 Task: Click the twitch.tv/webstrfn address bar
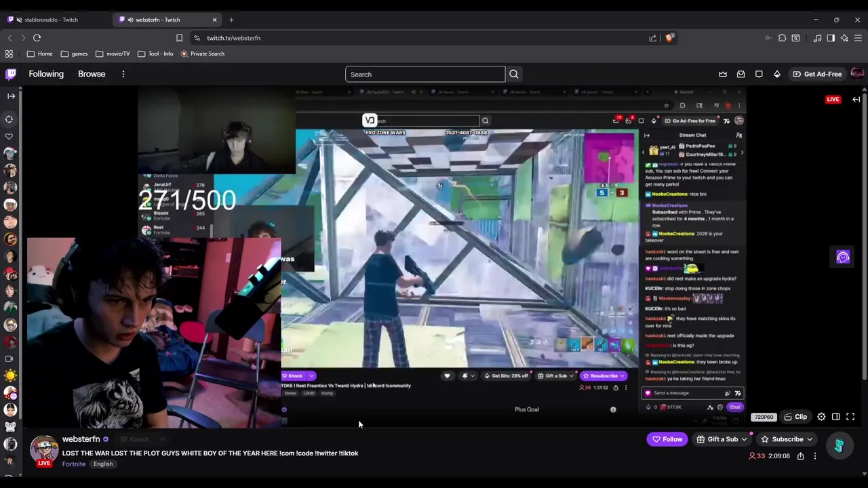click(x=434, y=38)
